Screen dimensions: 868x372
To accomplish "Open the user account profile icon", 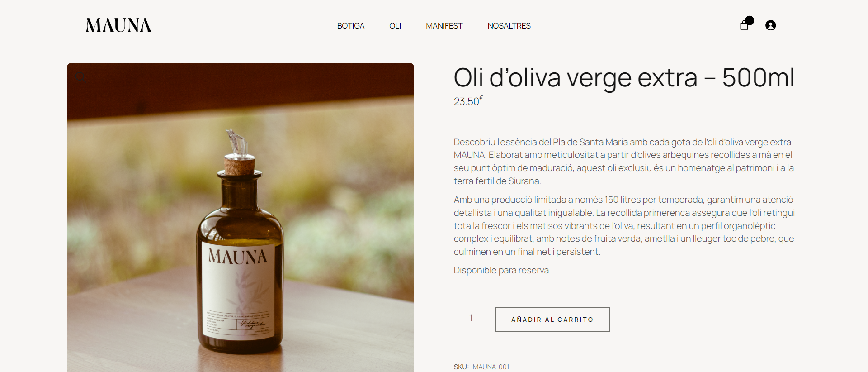I will (771, 25).
